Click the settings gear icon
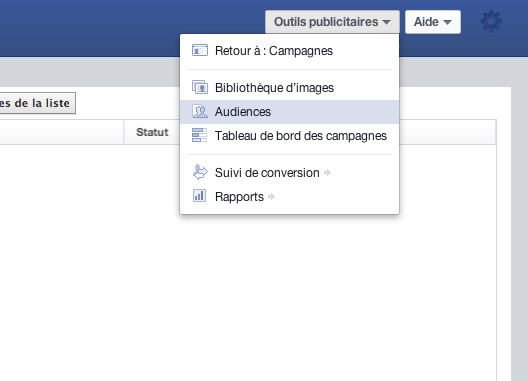528x381 pixels. click(x=491, y=22)
